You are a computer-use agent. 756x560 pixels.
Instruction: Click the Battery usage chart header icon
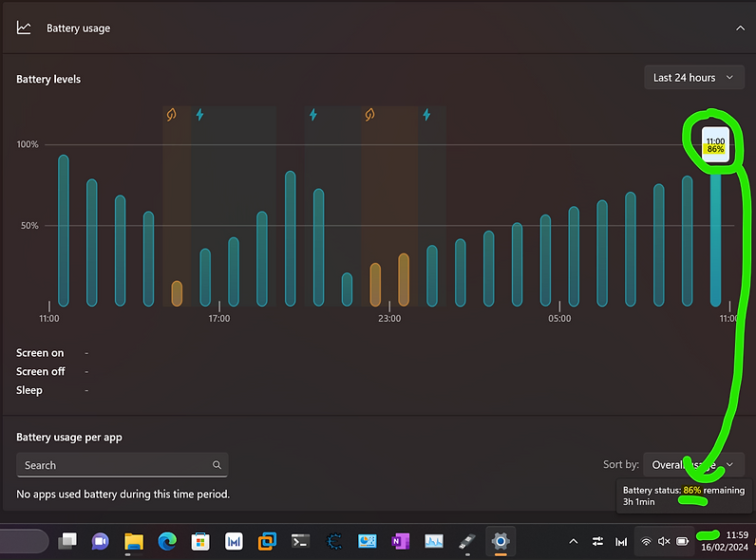tap(24, 28)
